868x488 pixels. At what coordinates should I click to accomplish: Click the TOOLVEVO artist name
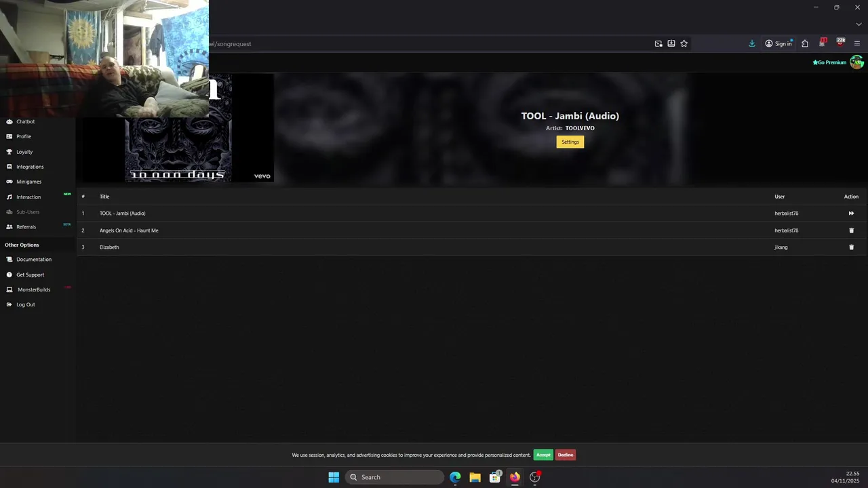pos(580,128)
